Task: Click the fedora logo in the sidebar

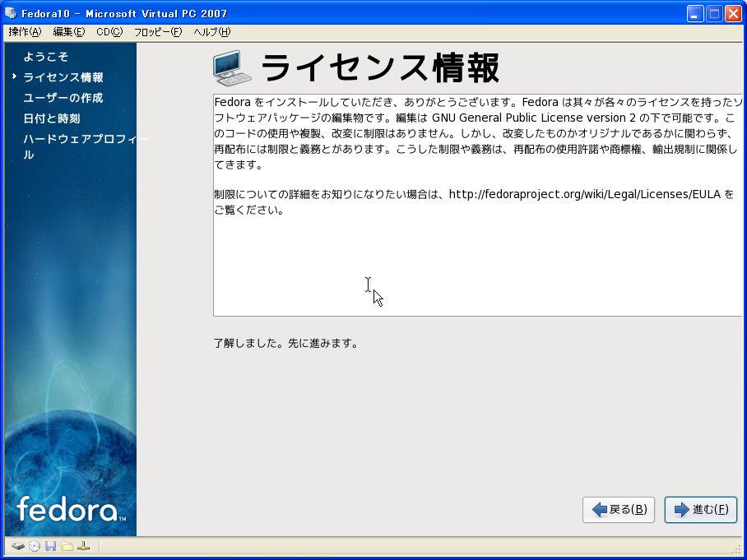Action: [x=71, y=510]
